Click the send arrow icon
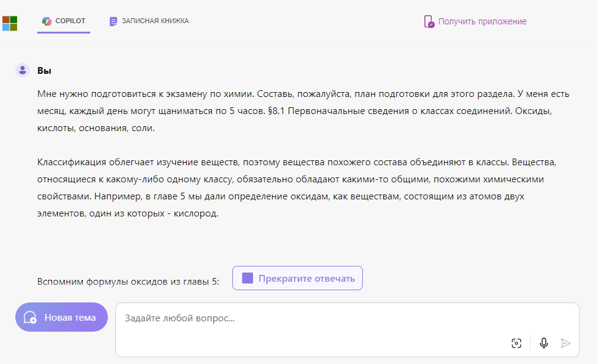Image resolution: width=597 pixels, height=364 pixels. [x=565, y=343]
